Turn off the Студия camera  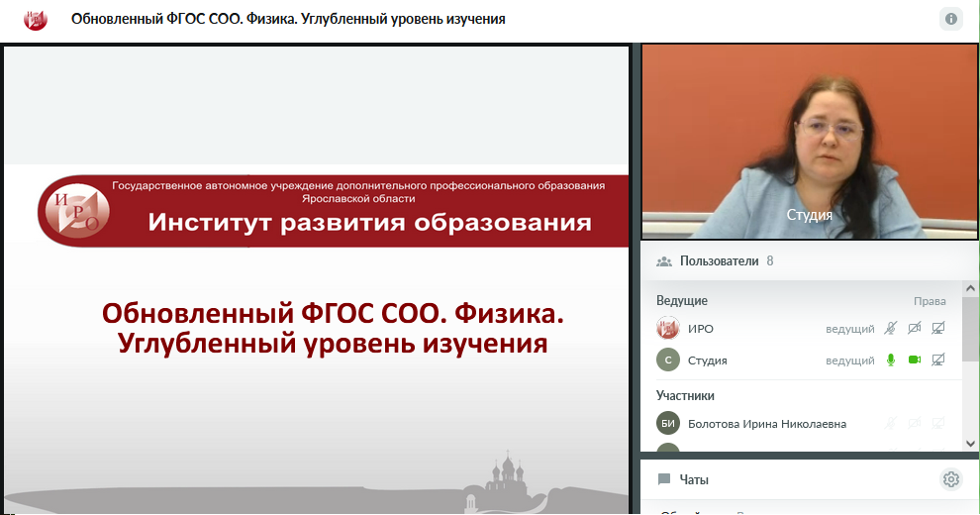coord(915,360)
